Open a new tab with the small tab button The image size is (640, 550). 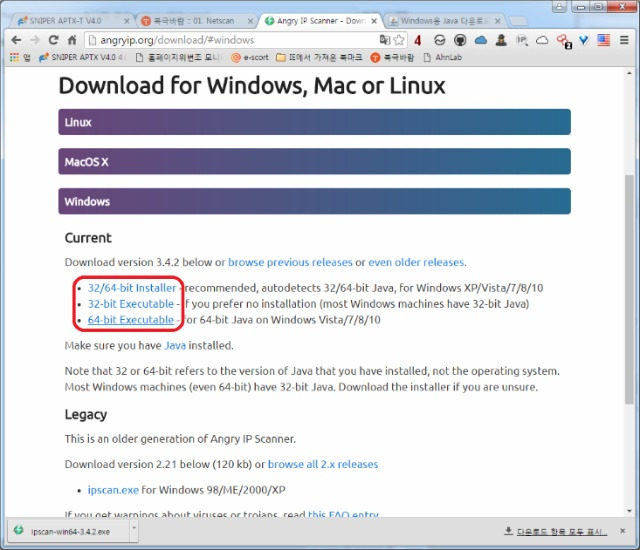click(x=518, y=21)
